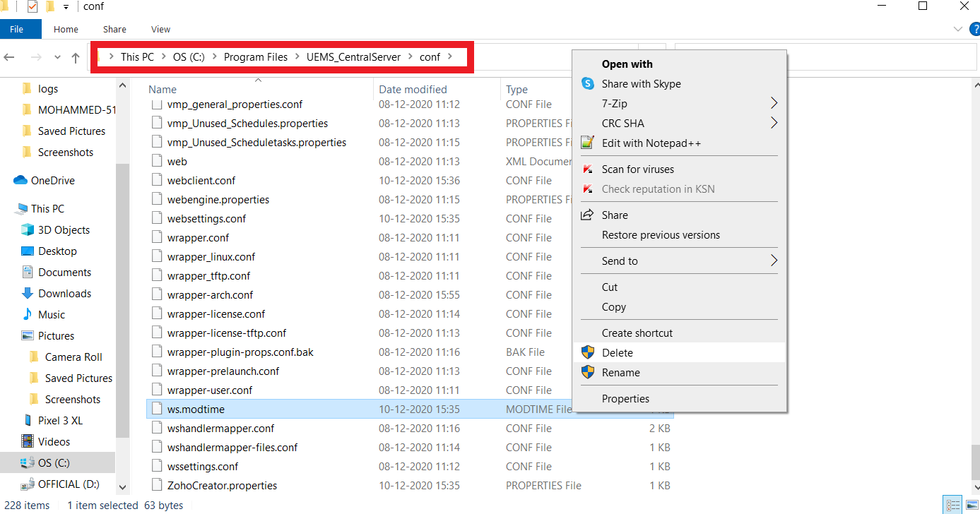The image size is (980, 514).
Task: Open the blue File menu button
Action: tap(17, 29)
